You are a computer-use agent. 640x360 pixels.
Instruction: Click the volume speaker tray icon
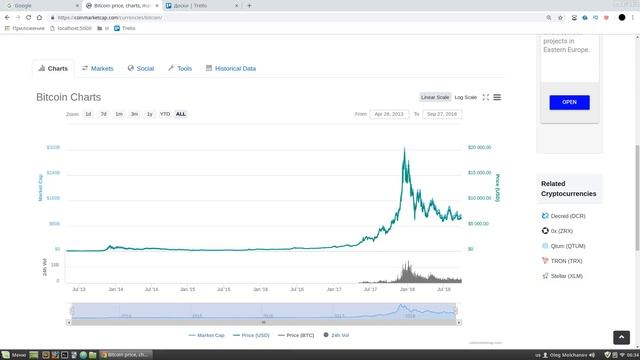click(x=592, y=355)
